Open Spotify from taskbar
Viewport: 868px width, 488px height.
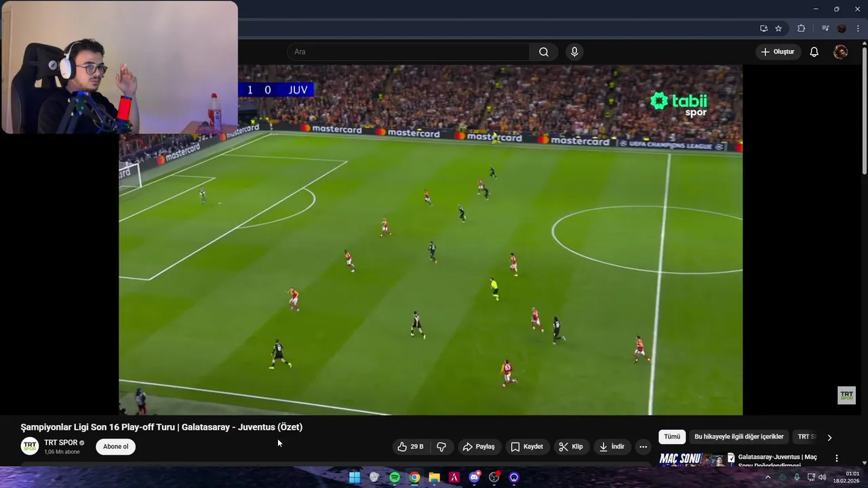[395, 477]
